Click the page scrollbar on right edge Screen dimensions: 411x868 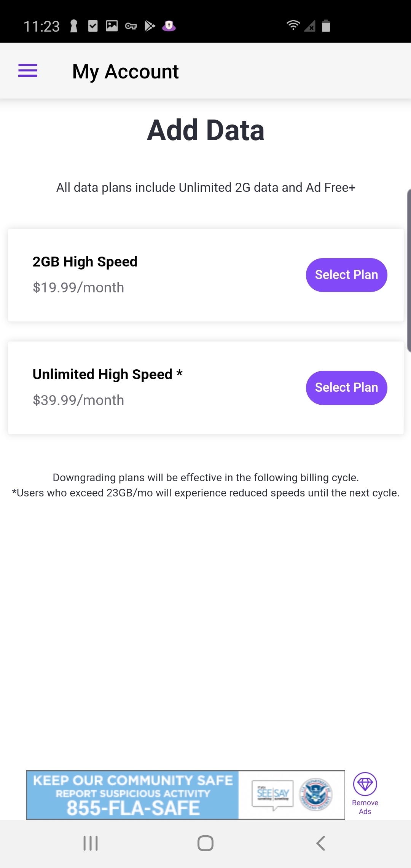[x=409, y=270]
